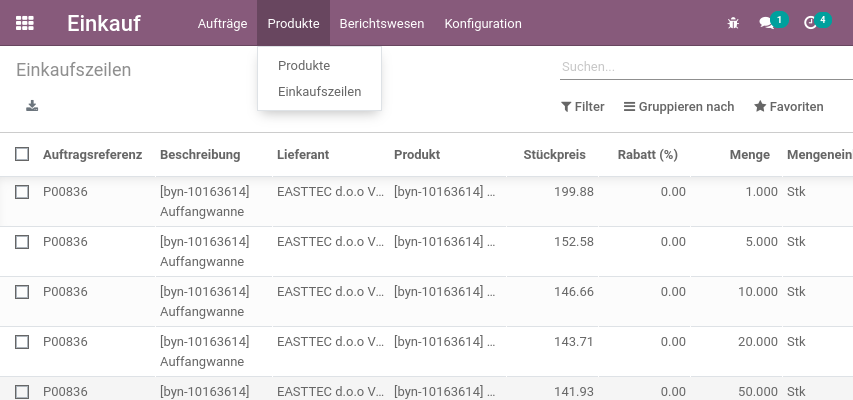Click the Filter funnel icon

point(566,107)
